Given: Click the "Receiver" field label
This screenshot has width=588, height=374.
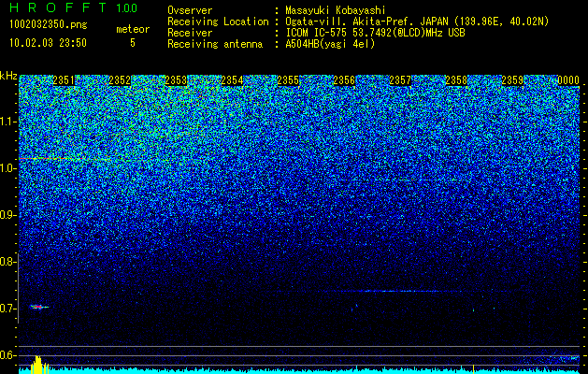Looking at the screenshot, I should 190,33.
